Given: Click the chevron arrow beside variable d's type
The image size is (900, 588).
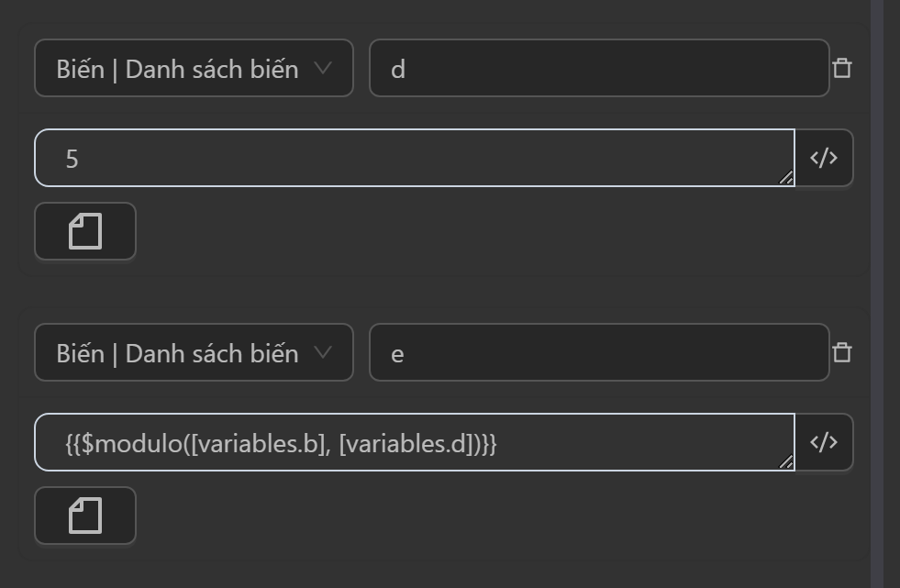Looking at the screenshot, I should tap(322, 68).
